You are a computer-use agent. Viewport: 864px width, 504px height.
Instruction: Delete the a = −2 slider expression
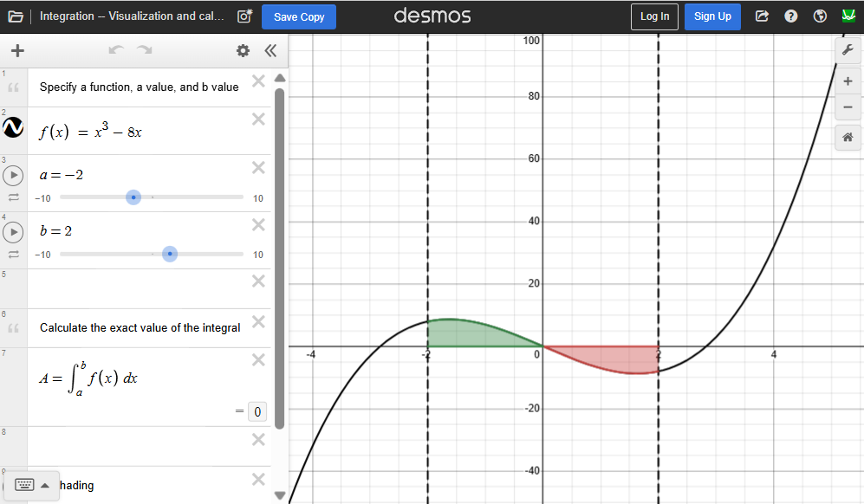pyautogui.click(x=258, y=167)
